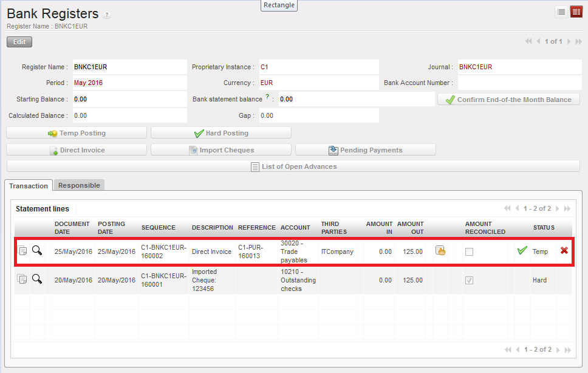
Task: Open the Responsible tab
Action: 79,185
